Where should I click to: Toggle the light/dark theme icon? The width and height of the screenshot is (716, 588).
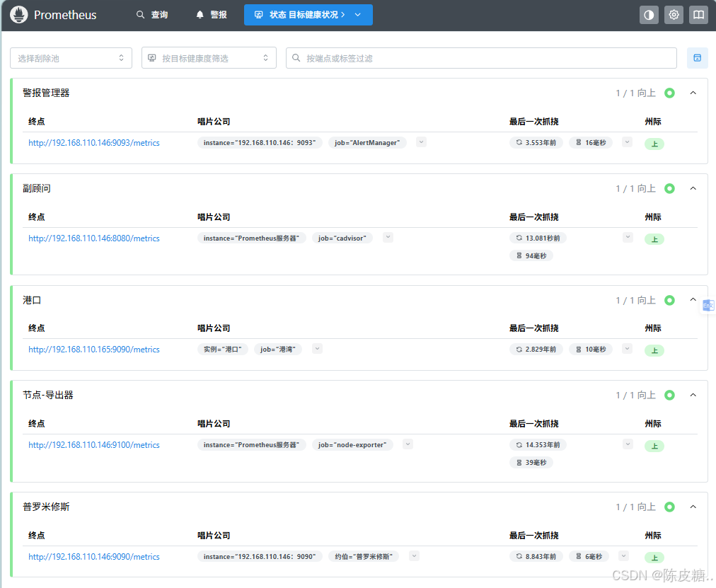pyautogui.click(x=649, y=15)
